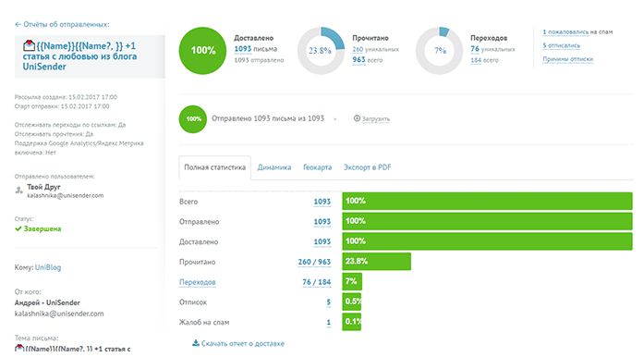Screen dimensions: 644x357
Task: Click the 260 / 963 read count
Action: [314, 262]
